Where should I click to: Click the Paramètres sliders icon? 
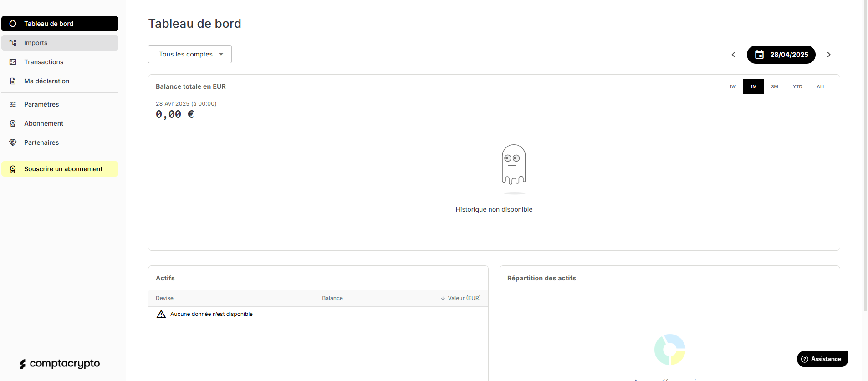point(13,104)
